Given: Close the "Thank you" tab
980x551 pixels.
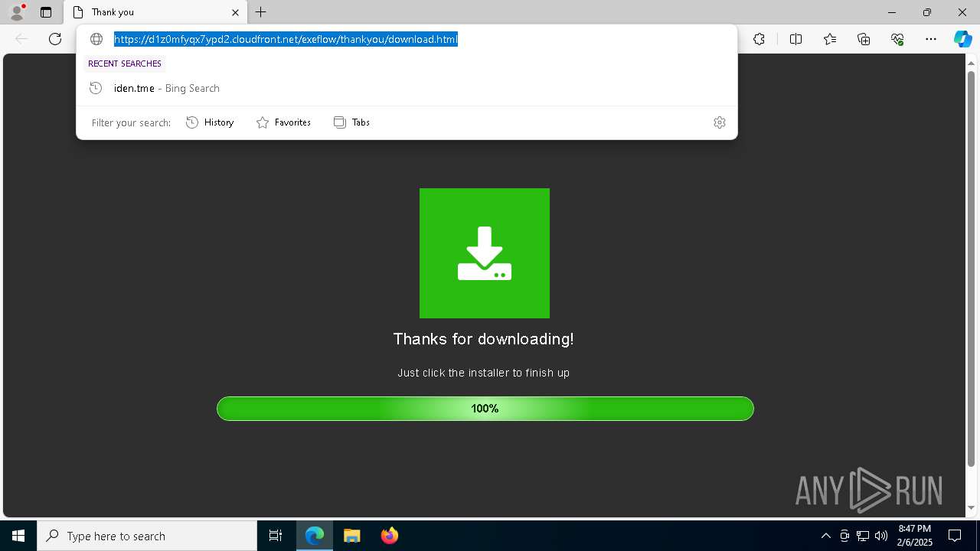Looking at the screenshot, I should pos(235,12).
